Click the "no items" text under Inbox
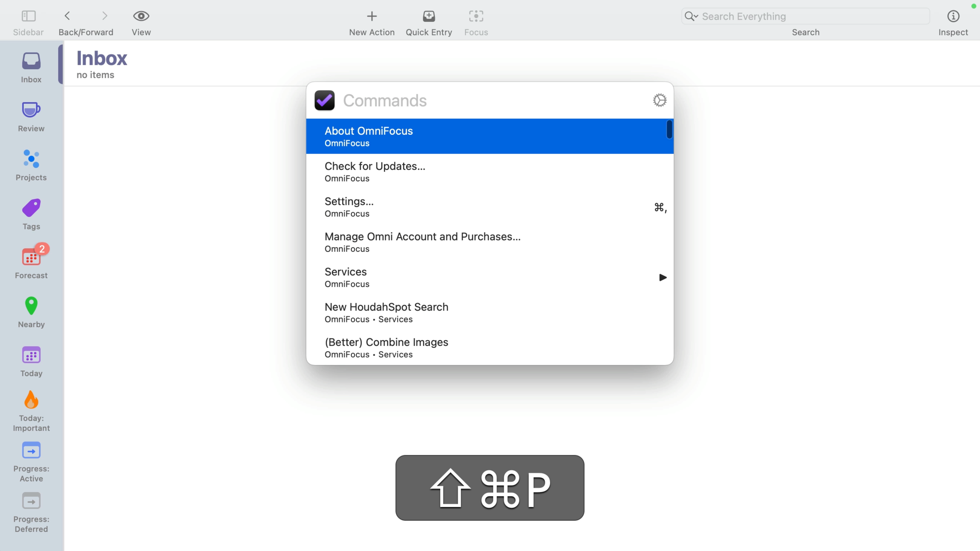This screenshot has width=980, height=551. [x=95, y=75]
